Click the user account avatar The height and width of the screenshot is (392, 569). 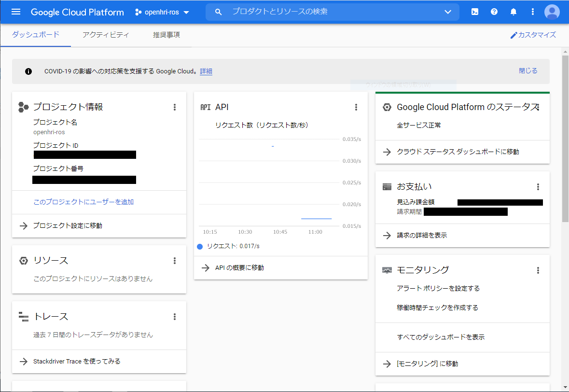[552, 12]
